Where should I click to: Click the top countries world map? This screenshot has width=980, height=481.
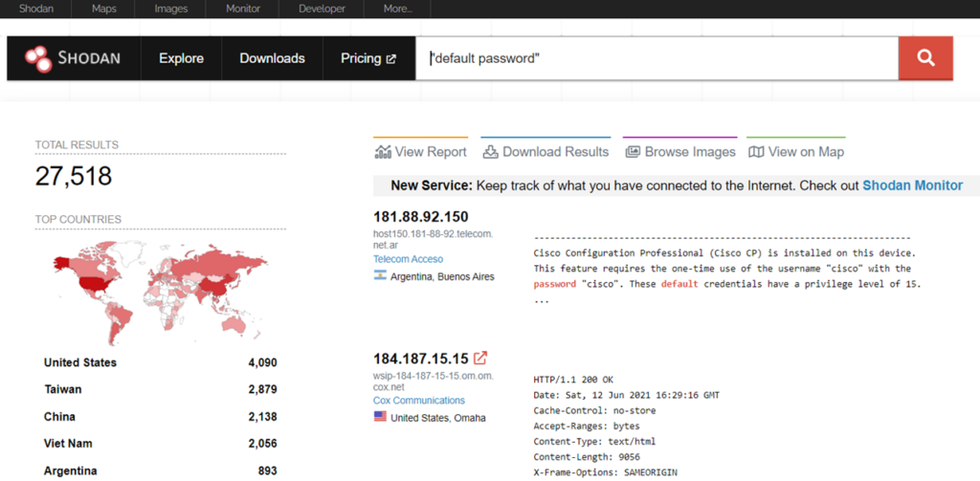tap(161, 292)
